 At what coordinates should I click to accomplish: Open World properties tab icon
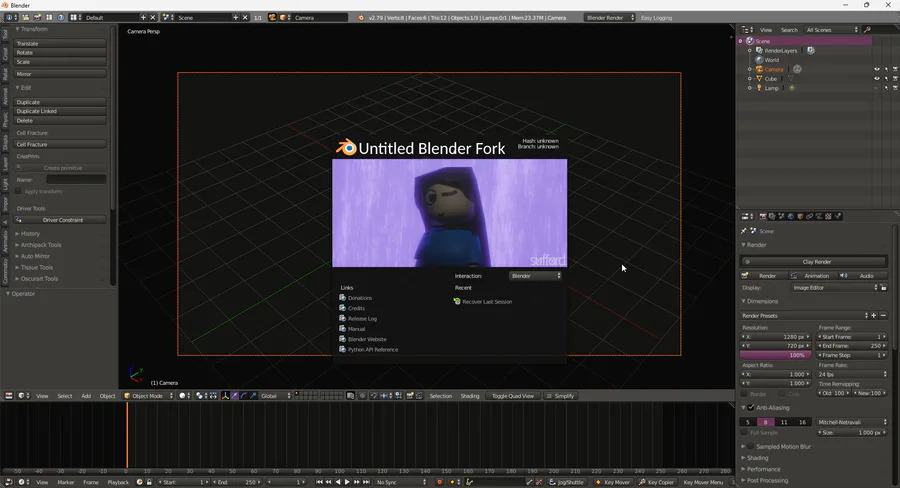[x=791, y=216]
